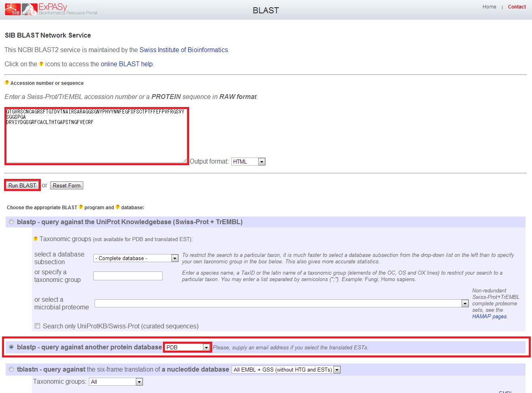Viewport: 532px width, 393px height.
Task: Select blastp against another protein database option
Action: coord(11,347)
